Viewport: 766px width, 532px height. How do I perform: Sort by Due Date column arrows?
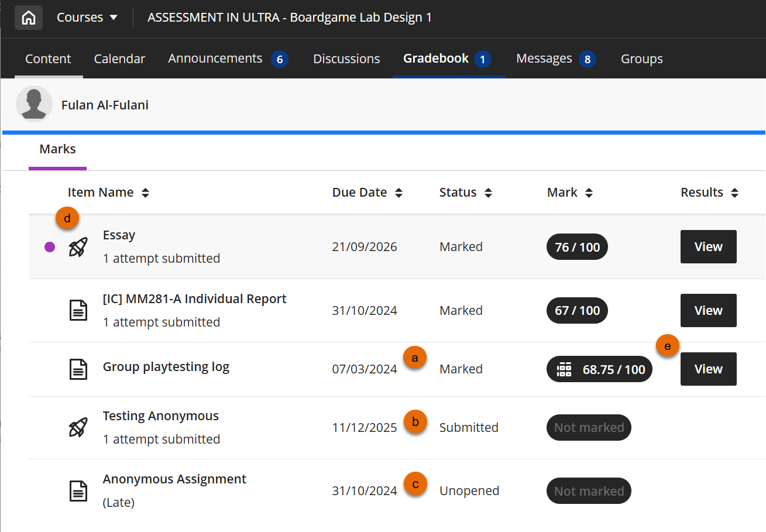[399, 193]
